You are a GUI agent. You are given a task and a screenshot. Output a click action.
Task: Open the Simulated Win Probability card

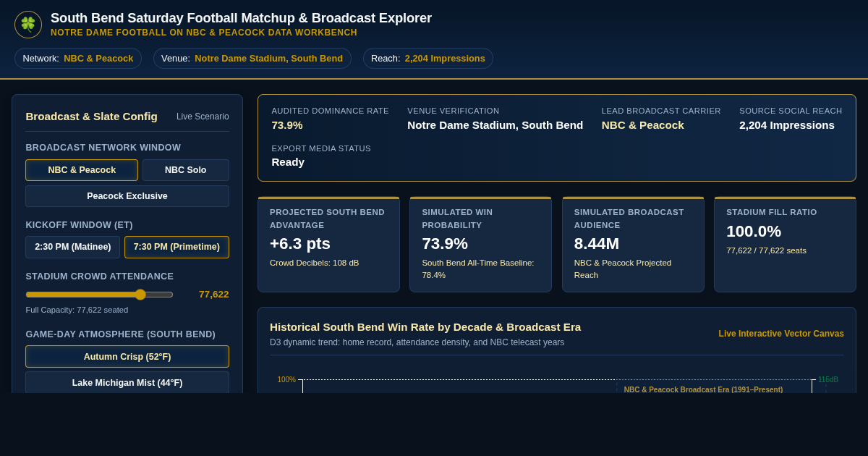click(481, 245)
